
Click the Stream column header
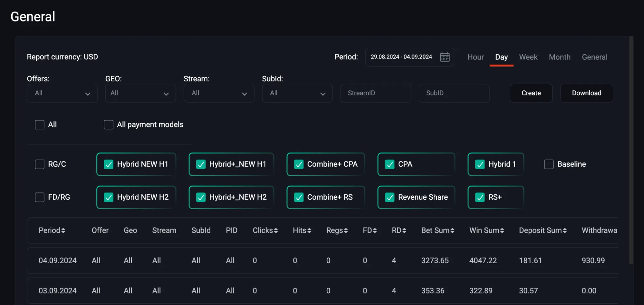pos(164,230)
